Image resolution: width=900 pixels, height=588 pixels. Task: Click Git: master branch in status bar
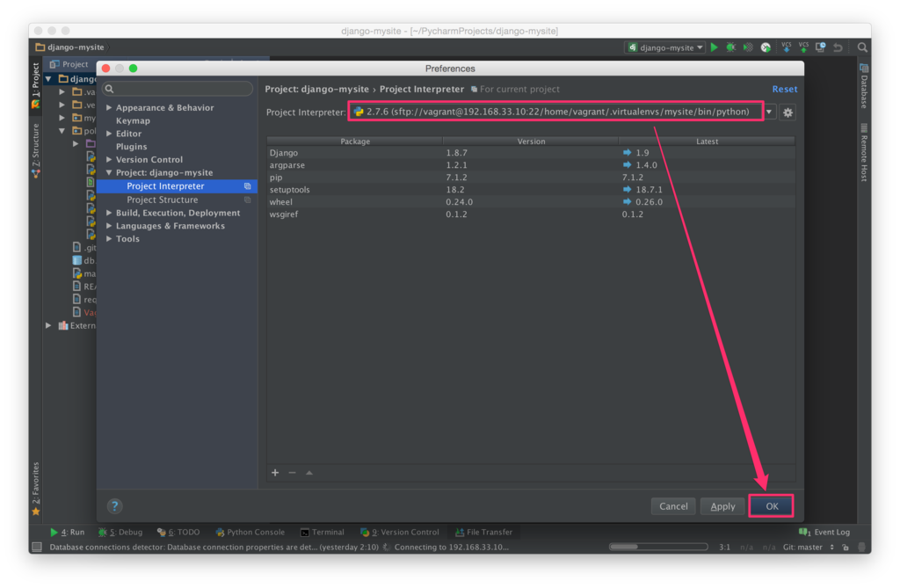pyautogui.click(x=808, y=548)
